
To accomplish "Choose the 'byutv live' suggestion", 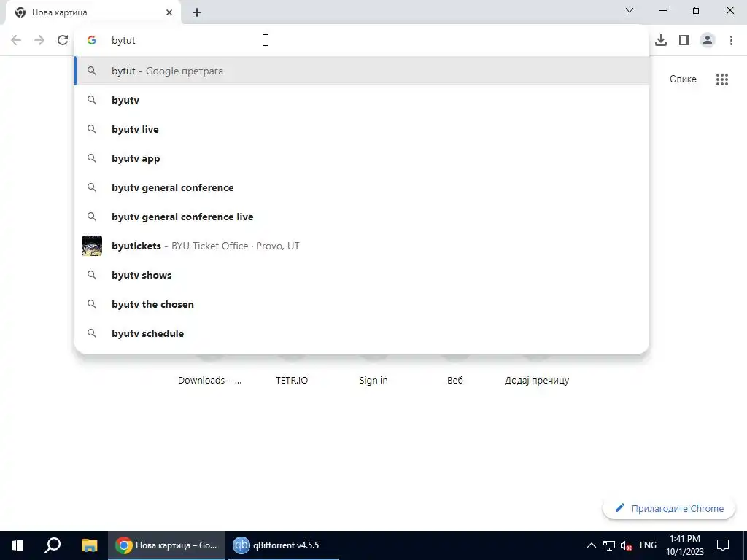I will click(x=362, y=129).
